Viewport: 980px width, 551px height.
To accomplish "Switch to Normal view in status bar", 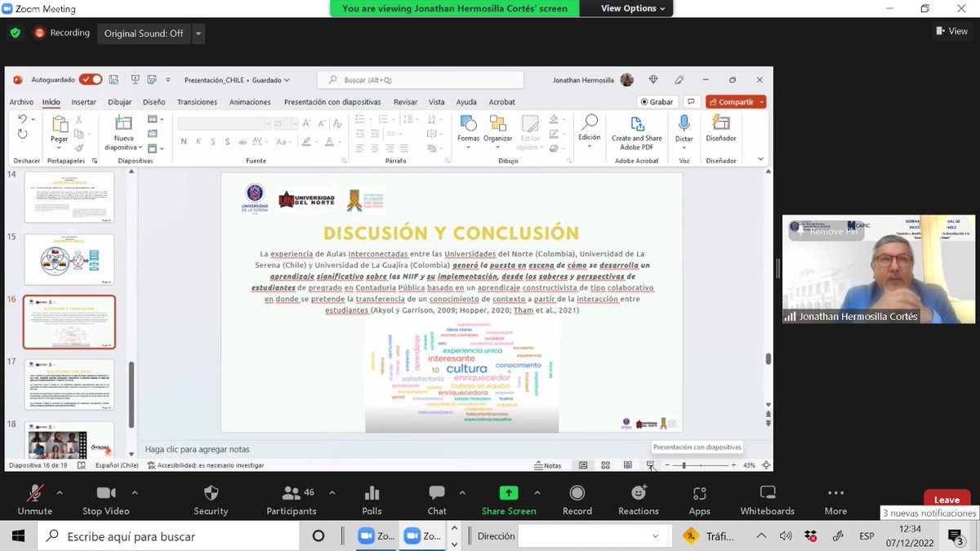I will click(583, 465).
